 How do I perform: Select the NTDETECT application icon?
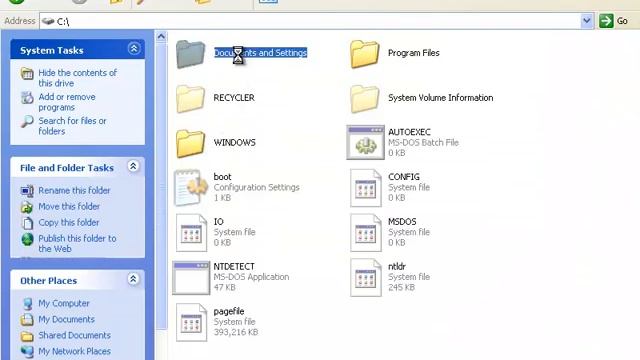coord(191,278)
